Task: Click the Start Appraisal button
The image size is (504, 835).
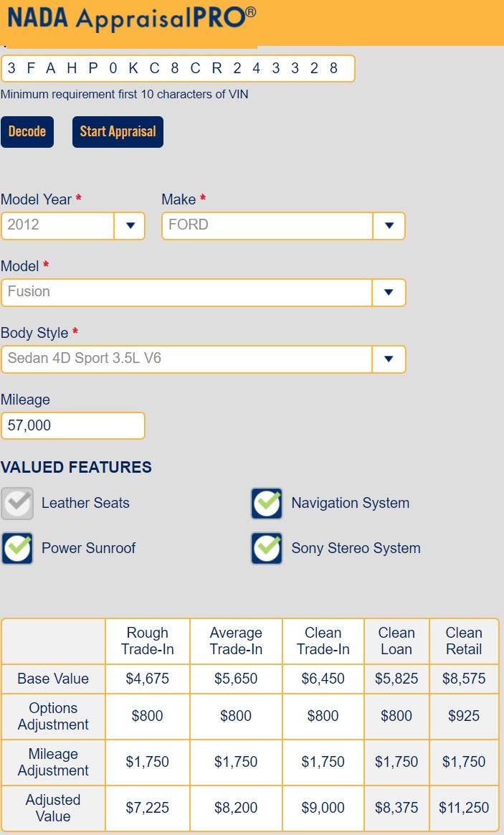Action: pos(118,131)
